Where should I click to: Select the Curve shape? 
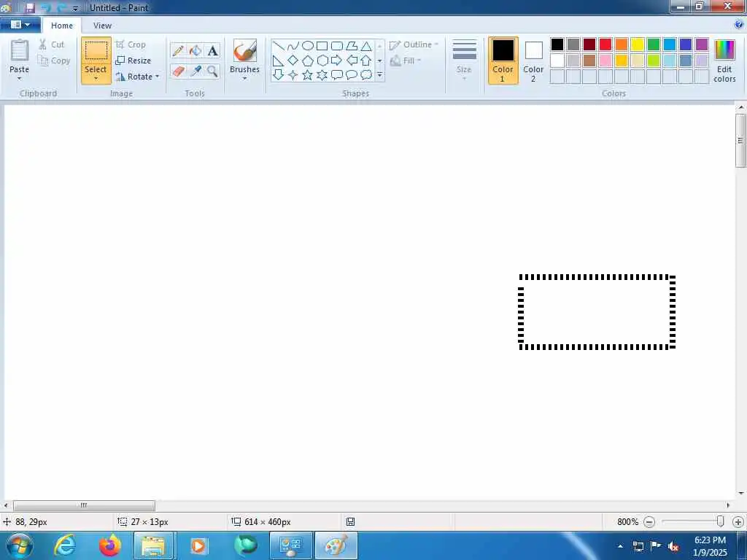293,46
